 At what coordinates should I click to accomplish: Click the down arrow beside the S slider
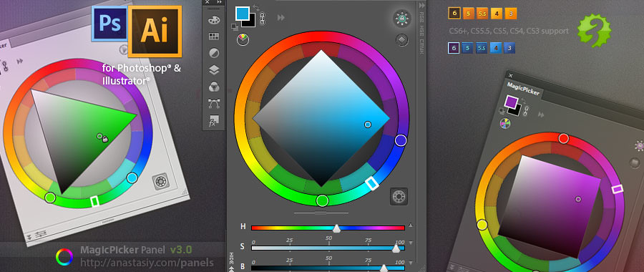(411, 243)
